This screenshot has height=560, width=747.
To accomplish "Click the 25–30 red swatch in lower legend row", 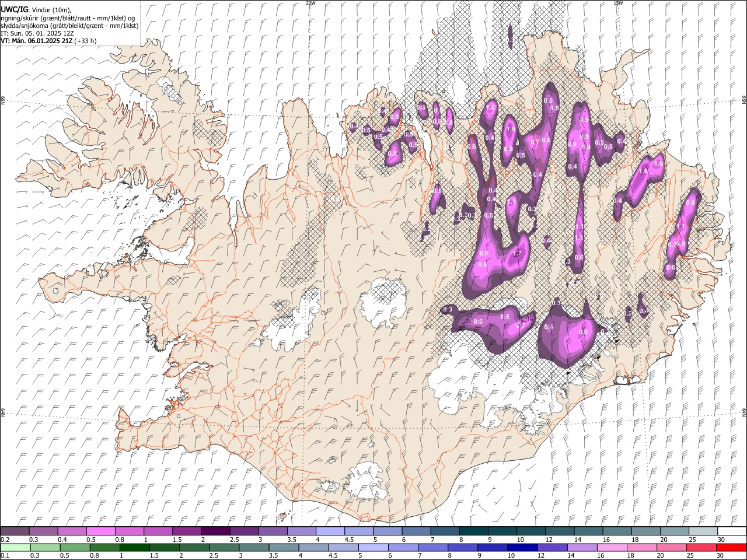I will pyautogui.click(x=701, y=548).
